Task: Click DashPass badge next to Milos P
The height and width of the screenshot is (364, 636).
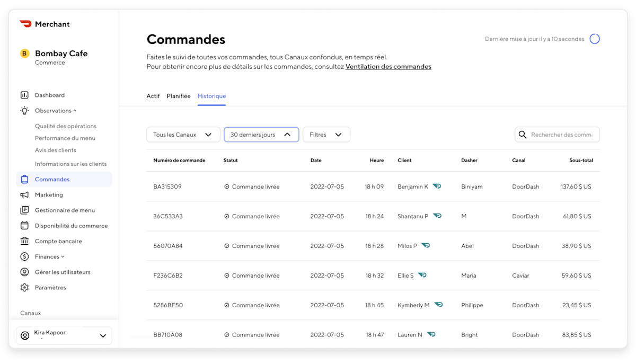Action: tap(426, 245)
